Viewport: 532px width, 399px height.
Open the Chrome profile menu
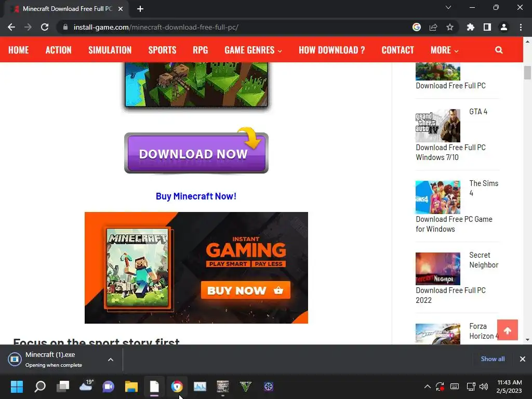[x=504, y=27]
